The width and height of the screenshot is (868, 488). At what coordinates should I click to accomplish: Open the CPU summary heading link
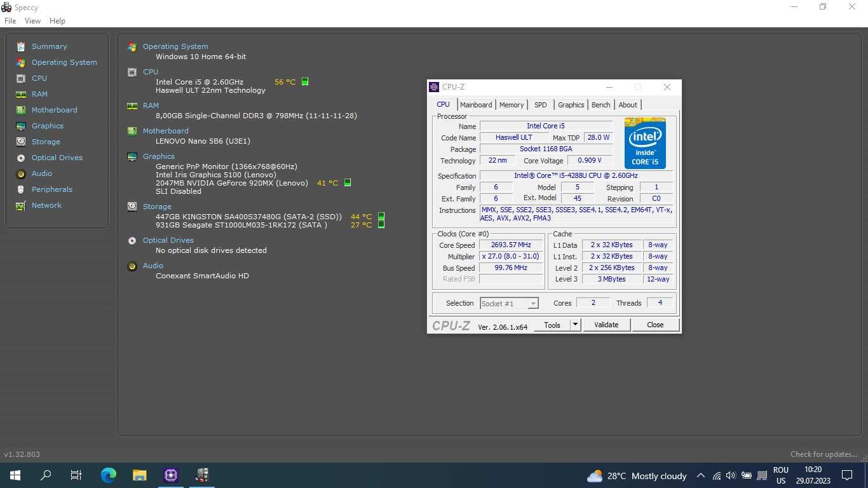tap(151, 72)
